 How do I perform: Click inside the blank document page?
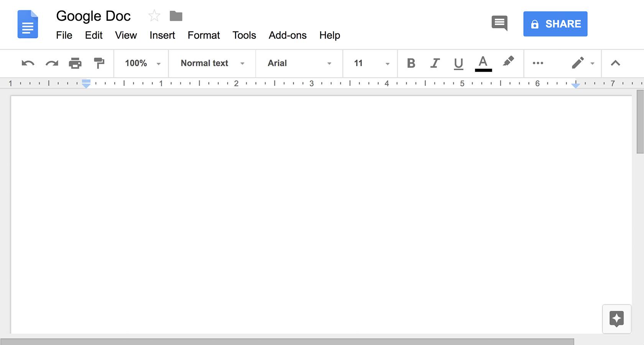(x=321, y=215)
